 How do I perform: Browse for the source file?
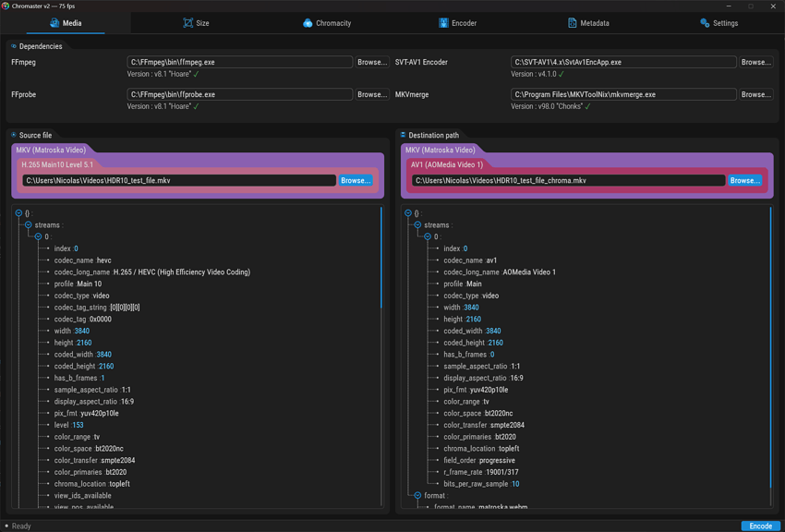(356, 180)
